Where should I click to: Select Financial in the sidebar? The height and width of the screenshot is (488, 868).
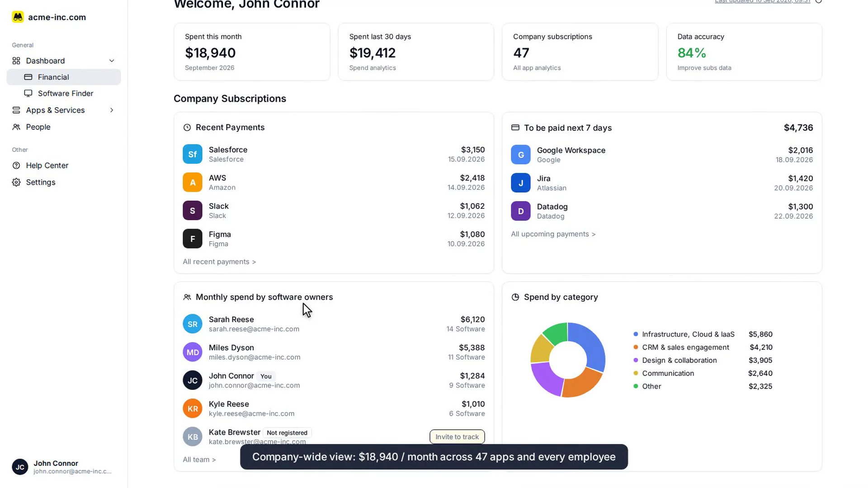[64, 77]
